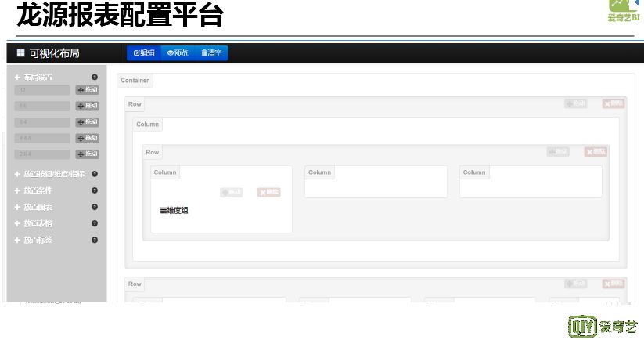The width and height of the screenshot is (644, 340).
Task: Click the nested Row label
Action: pos(153,152)
